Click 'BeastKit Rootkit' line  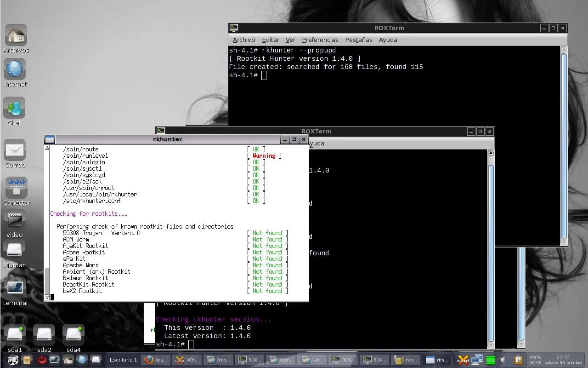tap(89, 285)
